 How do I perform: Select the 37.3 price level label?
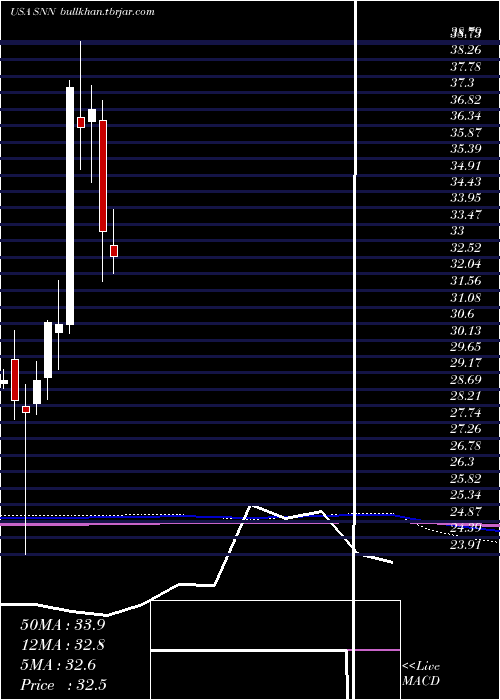point(463,83)
